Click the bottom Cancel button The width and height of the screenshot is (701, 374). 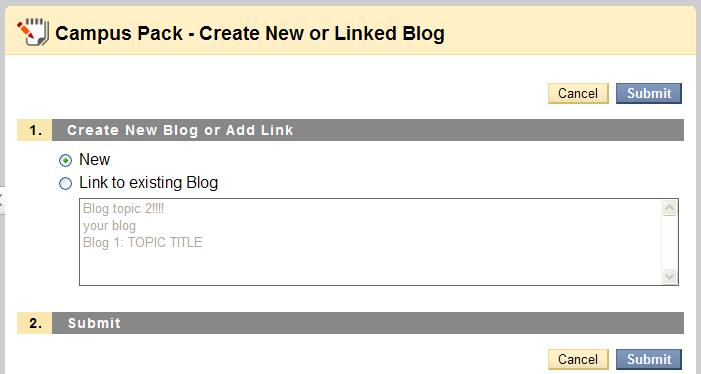tap(578, 359)
